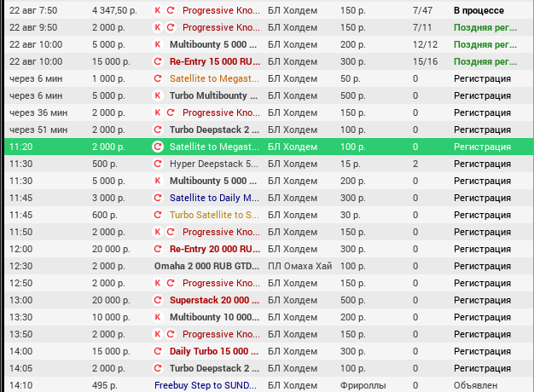
Task: Select the Turbo Deepstack 2 tournament at 14:05
Action: coord(214,368)
